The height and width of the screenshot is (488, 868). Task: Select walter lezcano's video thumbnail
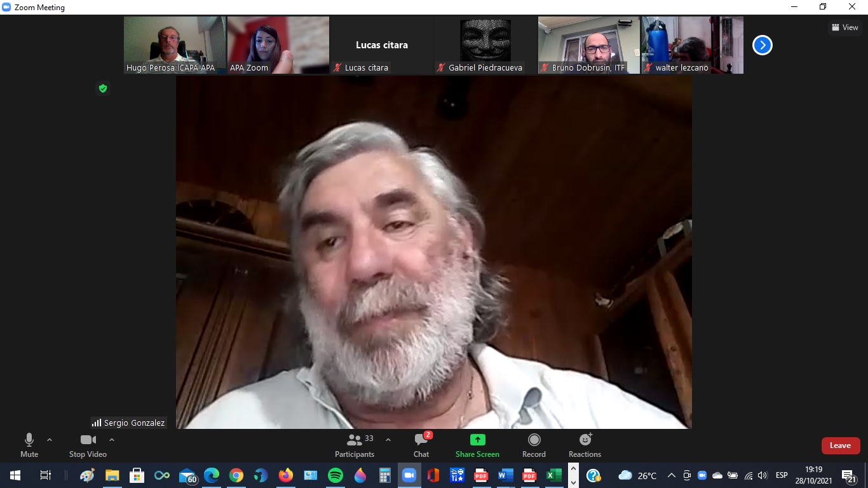tap(693, 45)
